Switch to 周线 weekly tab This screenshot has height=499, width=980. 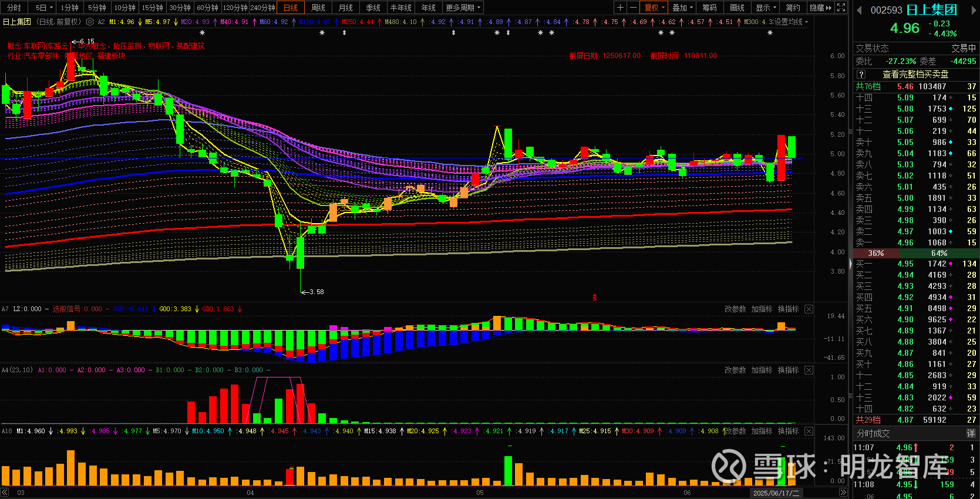[318, 8]
